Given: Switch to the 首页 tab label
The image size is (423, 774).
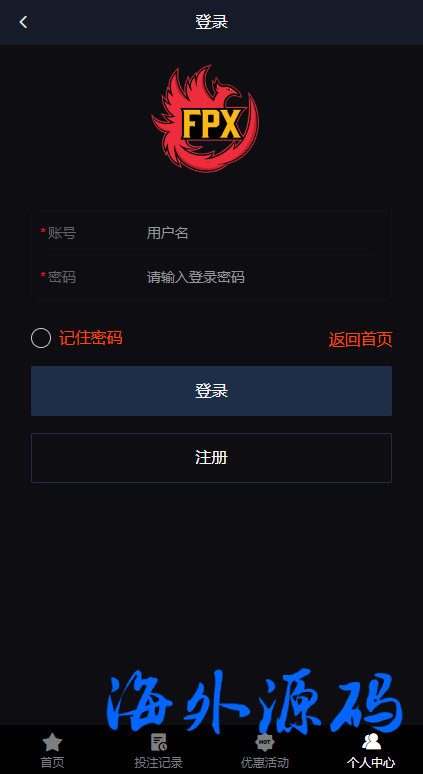Looking at the screenshot, I should (52, 762).
